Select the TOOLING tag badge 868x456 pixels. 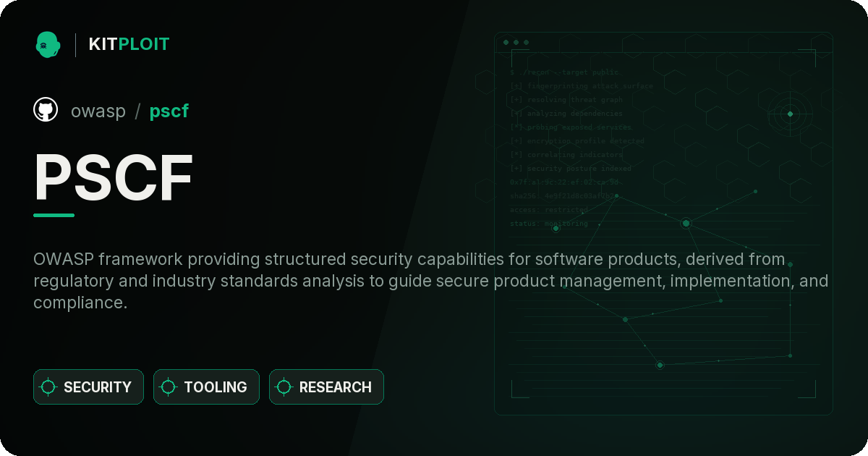(x=206, y=387)
